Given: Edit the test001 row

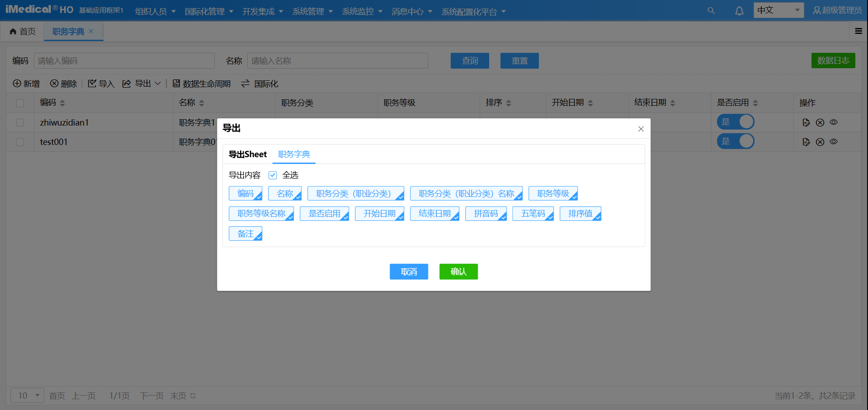Looking at the screenshot, I should (806, 142).
